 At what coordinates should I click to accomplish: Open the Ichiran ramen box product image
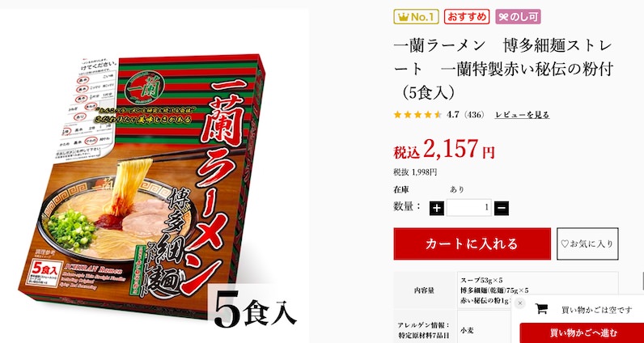[x=142, y=185]
